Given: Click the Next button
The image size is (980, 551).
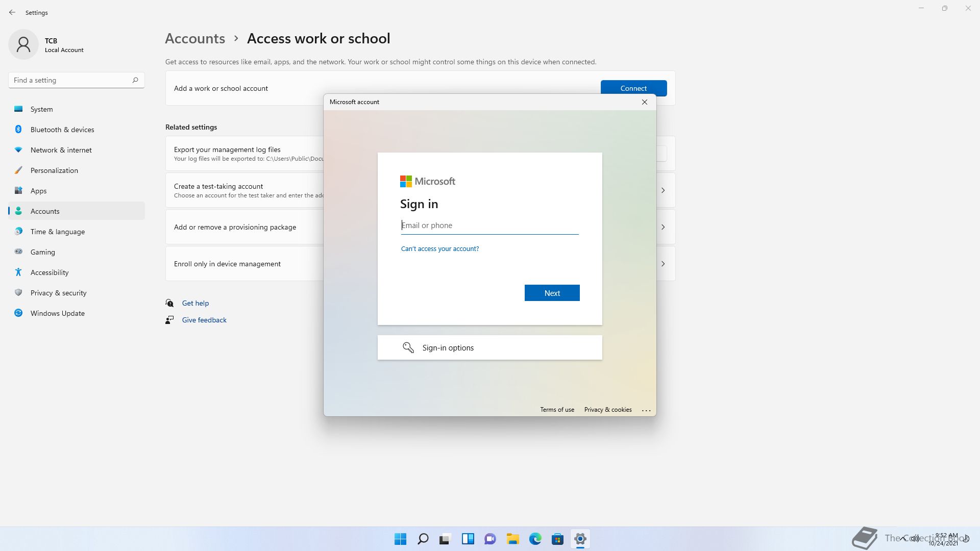Looking at the screenshot, I should 552,293.
